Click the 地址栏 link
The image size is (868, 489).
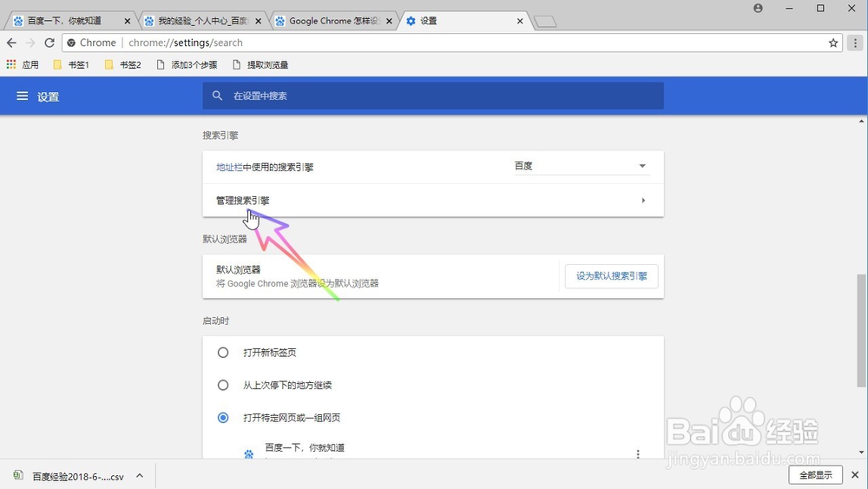pos(229,168)
